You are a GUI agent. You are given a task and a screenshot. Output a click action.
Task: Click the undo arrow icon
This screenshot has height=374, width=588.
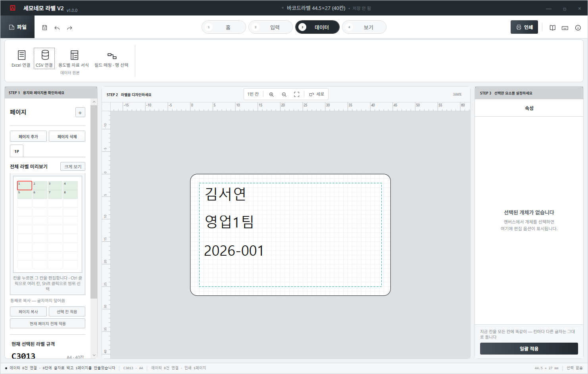(57, 28)
